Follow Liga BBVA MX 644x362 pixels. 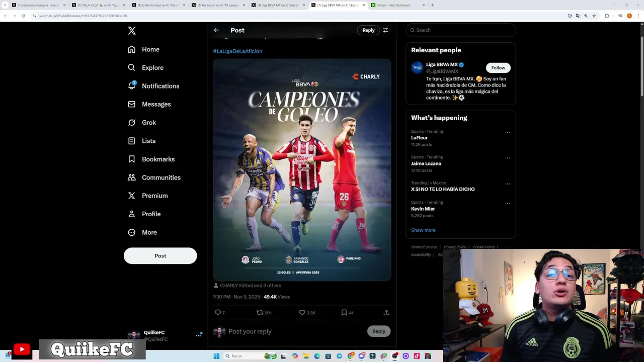[x=498, y=68]
